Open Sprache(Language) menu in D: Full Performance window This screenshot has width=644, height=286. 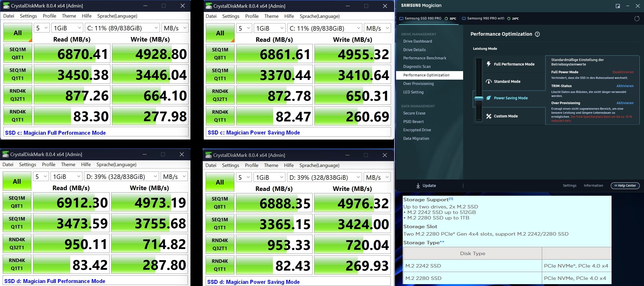117,165
